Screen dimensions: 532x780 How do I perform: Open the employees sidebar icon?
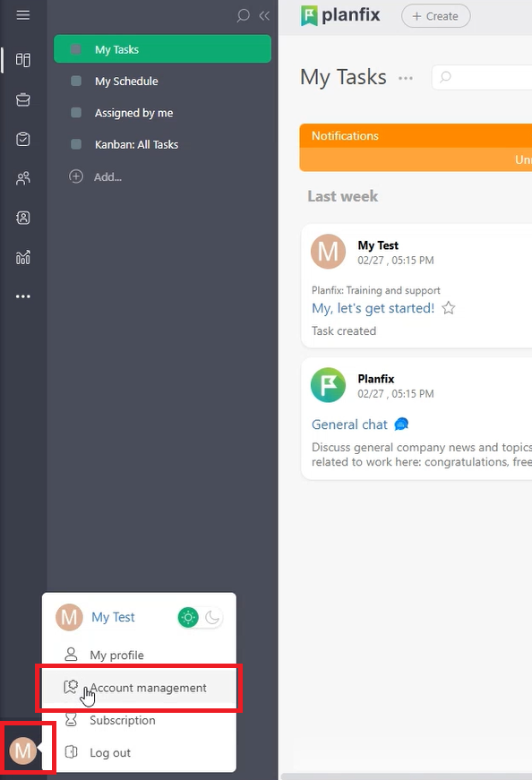click(23, 178)
